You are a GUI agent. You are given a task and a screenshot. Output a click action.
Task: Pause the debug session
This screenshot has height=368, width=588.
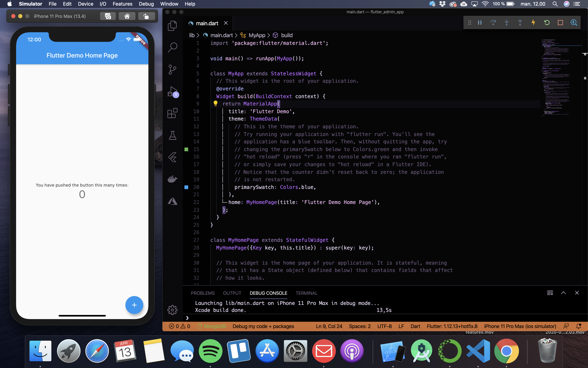(x=480, y=23)
